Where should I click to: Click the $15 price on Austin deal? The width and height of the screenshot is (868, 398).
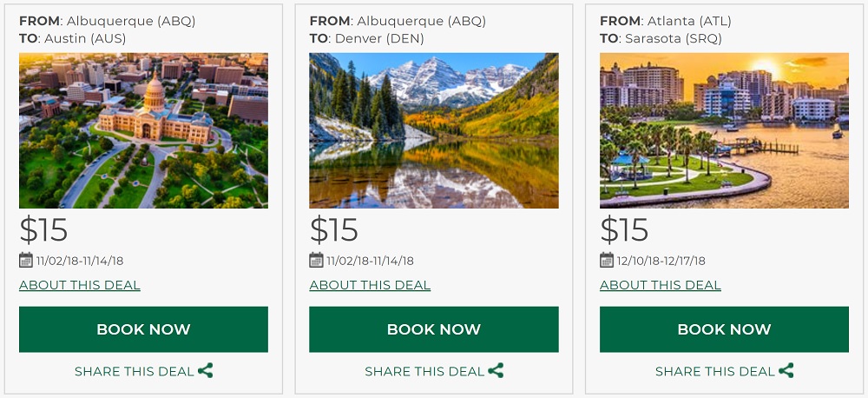(43, 230)
